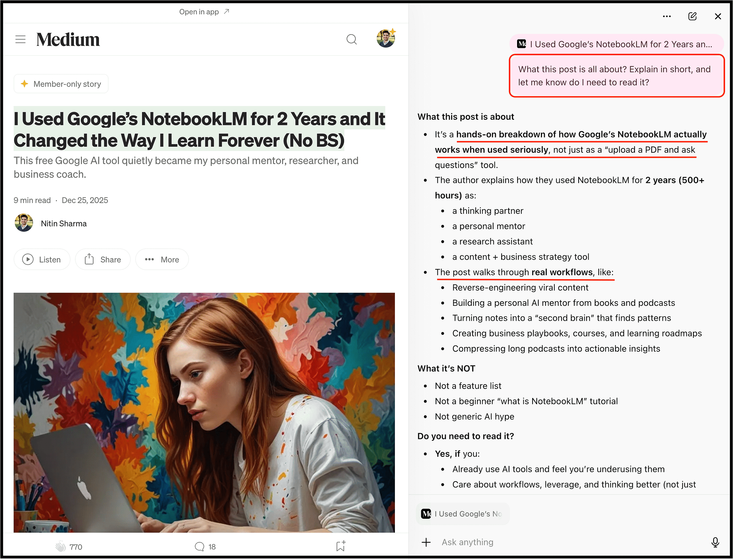This screenshot has width=733, height=560.
Task: Click the article's hero image
Action: 204,412
